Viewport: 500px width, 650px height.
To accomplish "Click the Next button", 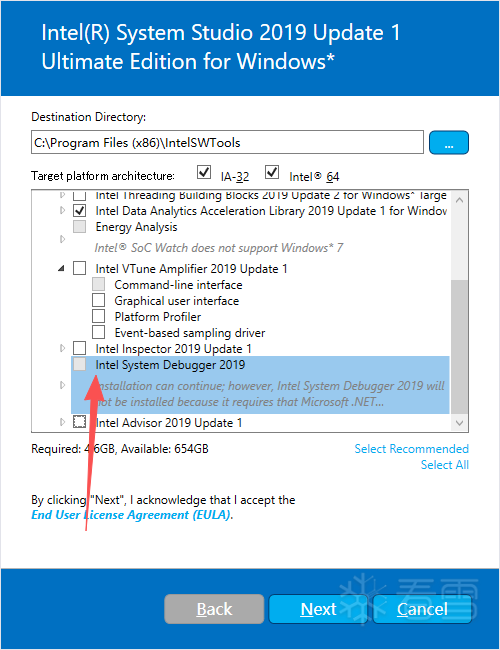I will 318,609.
